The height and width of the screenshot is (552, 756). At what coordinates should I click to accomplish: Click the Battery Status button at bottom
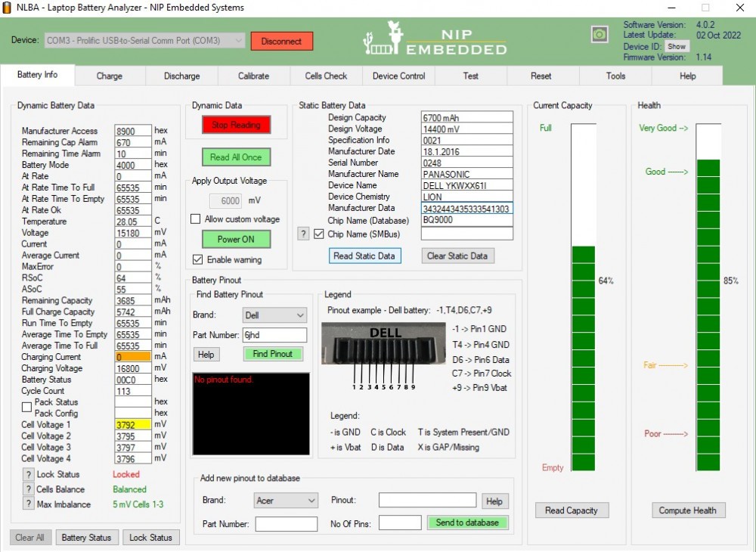[86, 538]
